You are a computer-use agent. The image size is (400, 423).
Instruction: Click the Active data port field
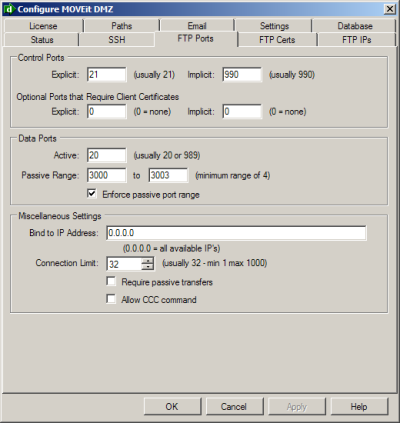click(x=107, y=155)
